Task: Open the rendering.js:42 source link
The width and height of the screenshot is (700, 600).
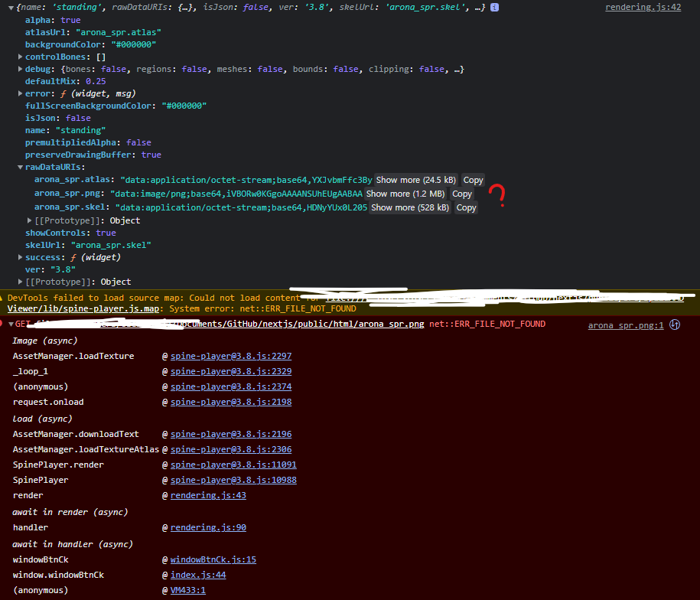Action: click(x=643, y=7)
